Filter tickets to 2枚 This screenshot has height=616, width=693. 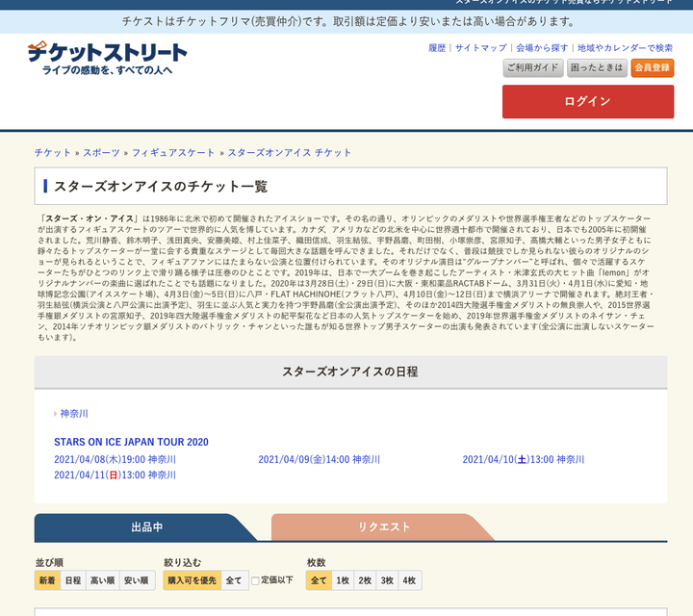tap(365, 580)
